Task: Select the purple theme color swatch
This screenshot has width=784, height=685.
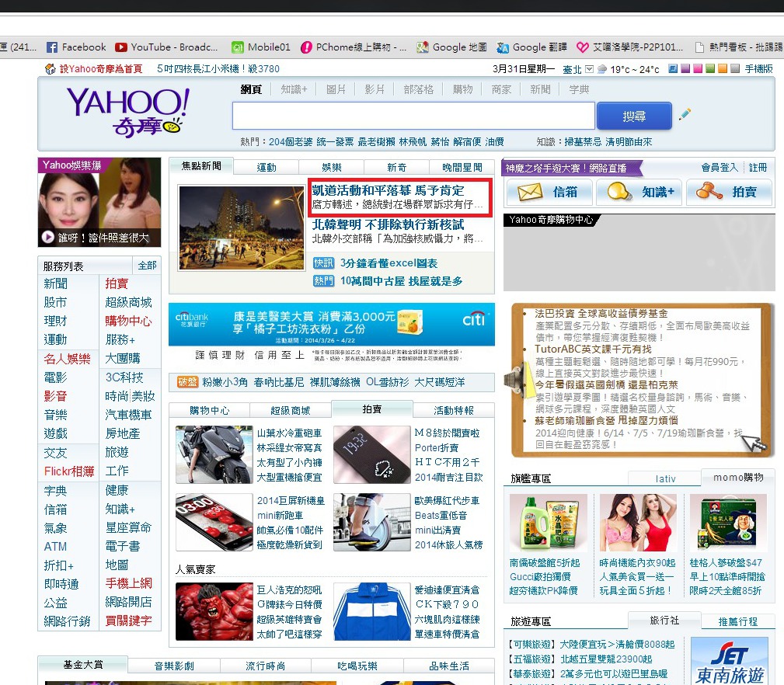Action: click(x=685, y=68)
